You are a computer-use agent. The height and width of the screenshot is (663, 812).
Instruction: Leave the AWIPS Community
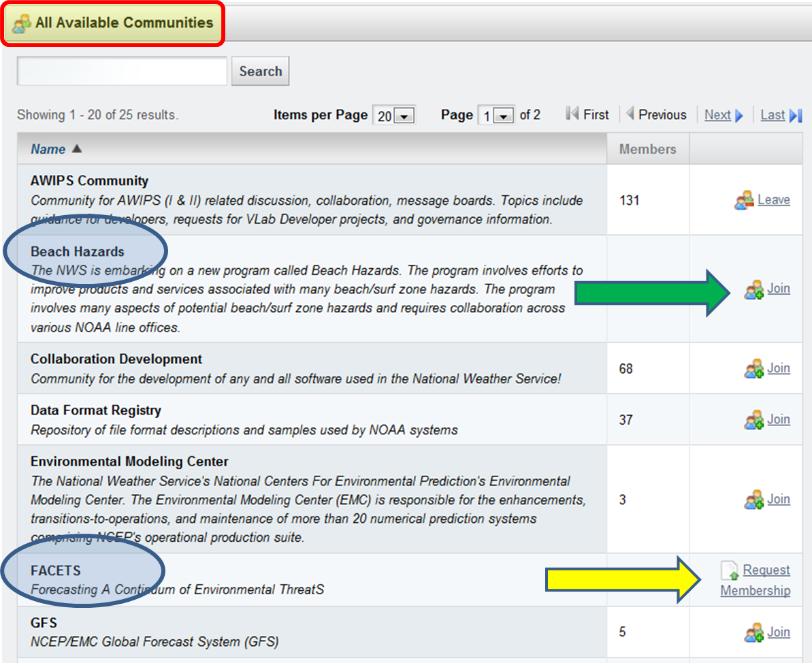774,200
